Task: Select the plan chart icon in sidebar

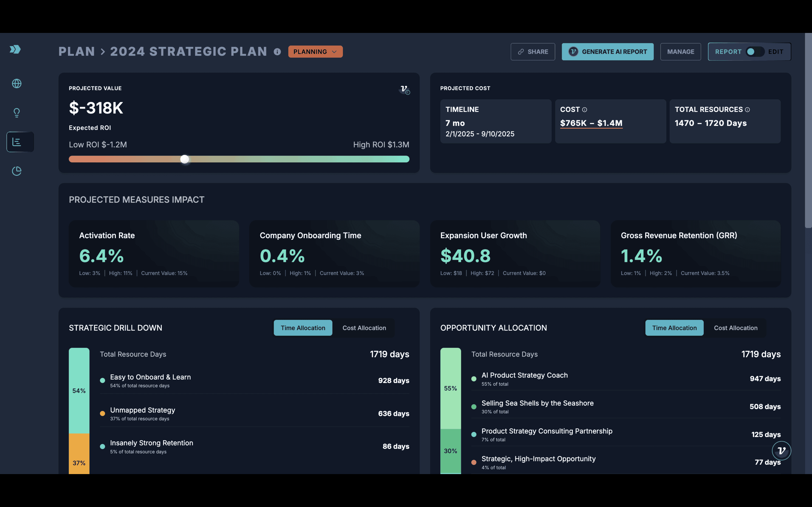Action: [17, 142]
